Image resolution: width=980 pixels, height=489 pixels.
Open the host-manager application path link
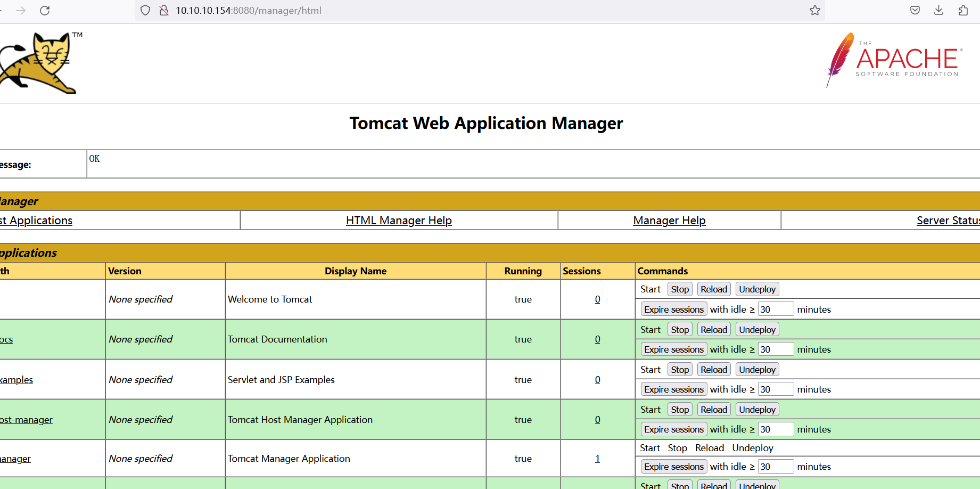point(26,420)
